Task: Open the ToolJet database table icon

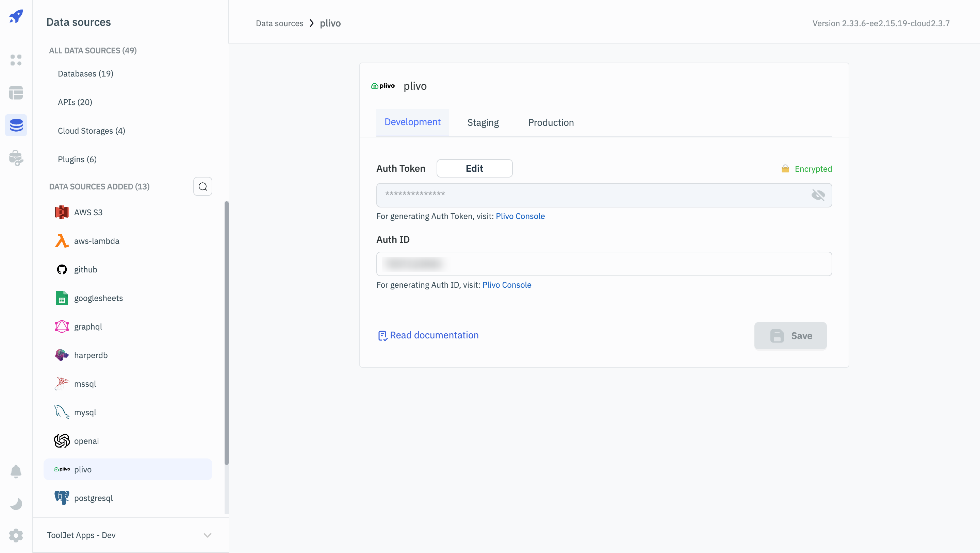Action: pos(16,93)
